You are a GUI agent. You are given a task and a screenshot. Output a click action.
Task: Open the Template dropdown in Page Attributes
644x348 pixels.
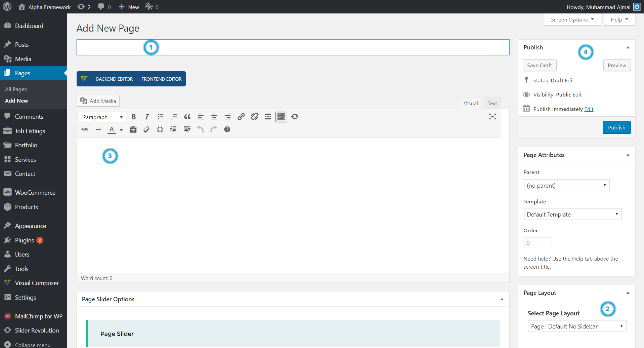point(572,214)
